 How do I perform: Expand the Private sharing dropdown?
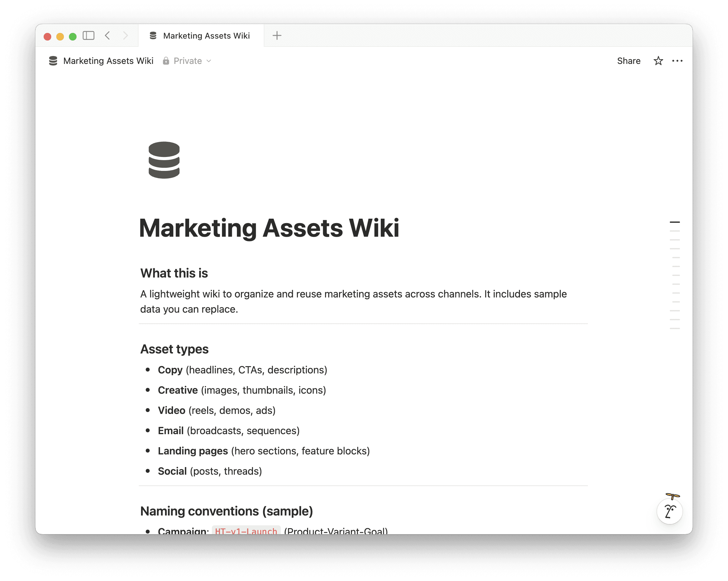208,61
